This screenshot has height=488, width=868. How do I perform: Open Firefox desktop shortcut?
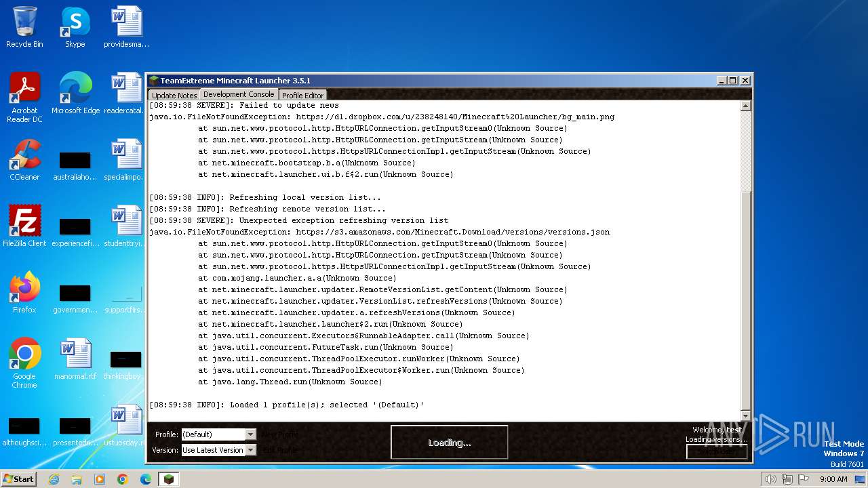click(24, 293)
